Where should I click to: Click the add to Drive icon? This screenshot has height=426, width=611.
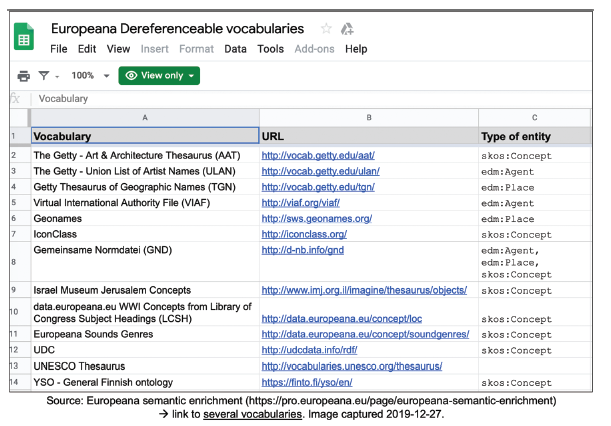[x=347, y=29]
